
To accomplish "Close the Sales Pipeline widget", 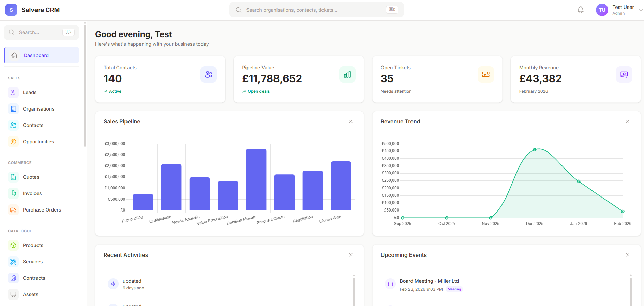I will [350, 121].
